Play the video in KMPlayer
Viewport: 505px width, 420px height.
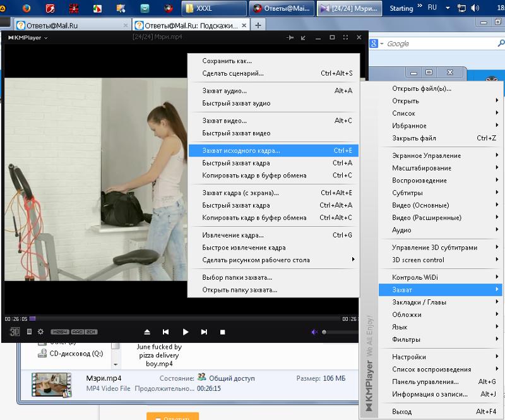(x=186, y=332)
